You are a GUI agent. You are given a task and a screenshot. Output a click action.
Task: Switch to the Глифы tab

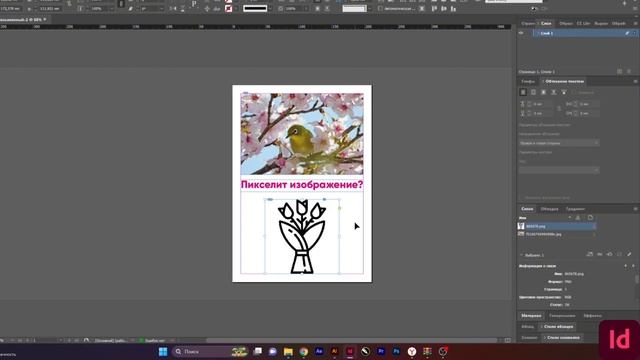click(528, 81)
